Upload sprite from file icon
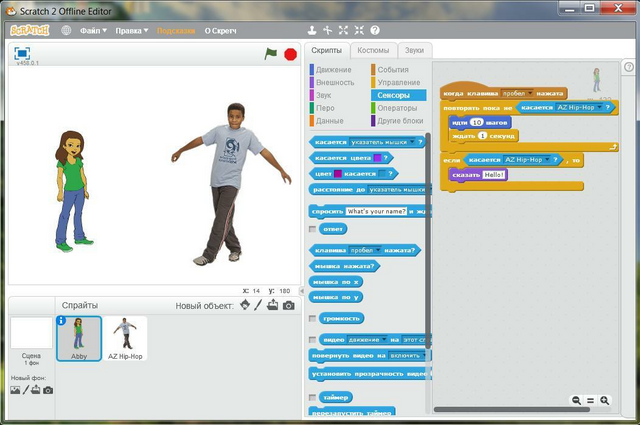 click(x=273, y=305)
